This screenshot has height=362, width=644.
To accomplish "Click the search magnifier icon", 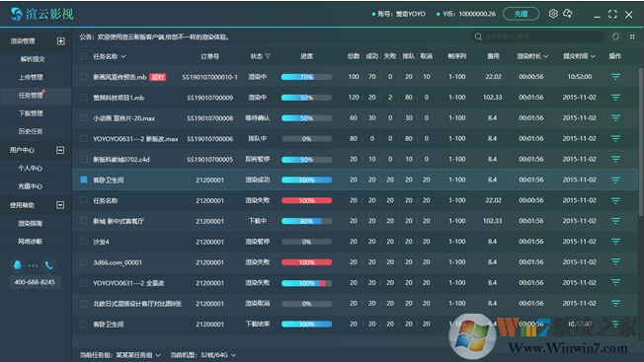I will 478,36.
